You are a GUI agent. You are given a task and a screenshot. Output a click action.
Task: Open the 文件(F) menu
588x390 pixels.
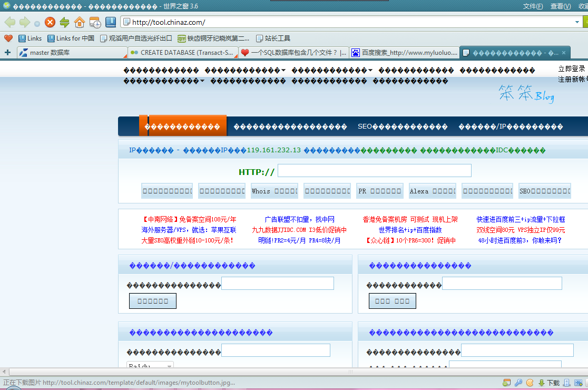[533, 6]
